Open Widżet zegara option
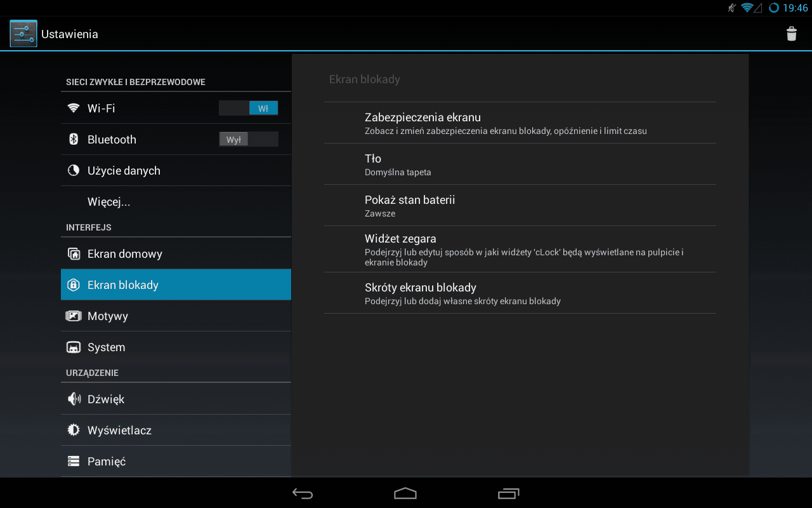 pos(520,249)
